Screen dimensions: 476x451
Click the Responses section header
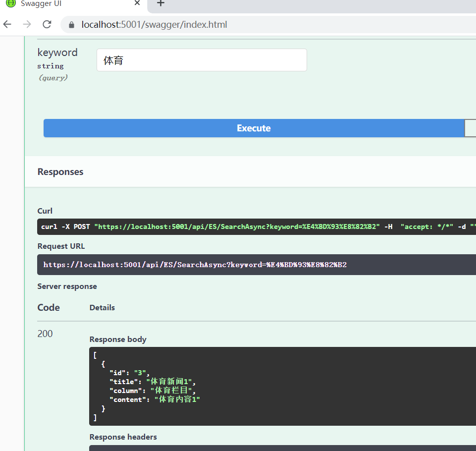(x=60, y=171)
